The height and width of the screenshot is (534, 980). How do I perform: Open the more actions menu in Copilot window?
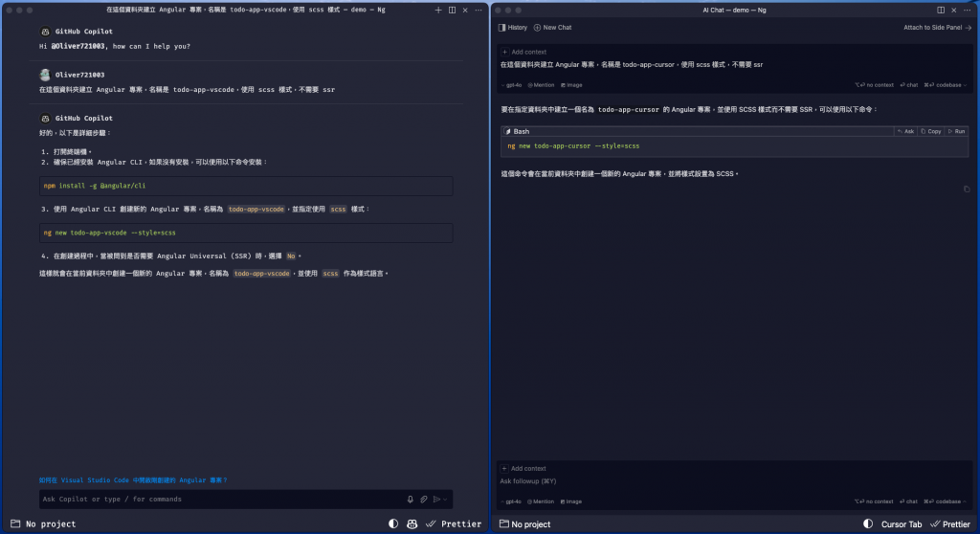479,10
